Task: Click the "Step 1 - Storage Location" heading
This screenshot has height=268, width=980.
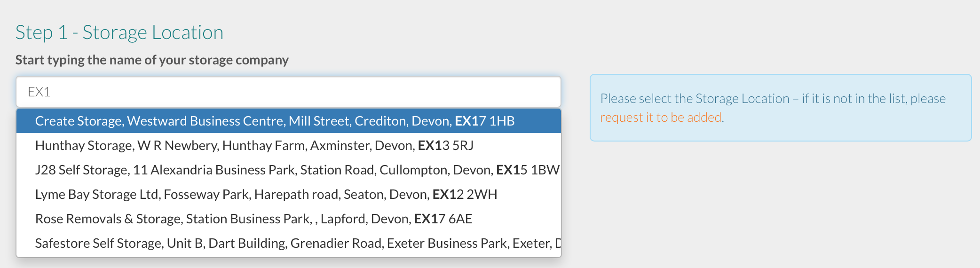Action: 119,32
